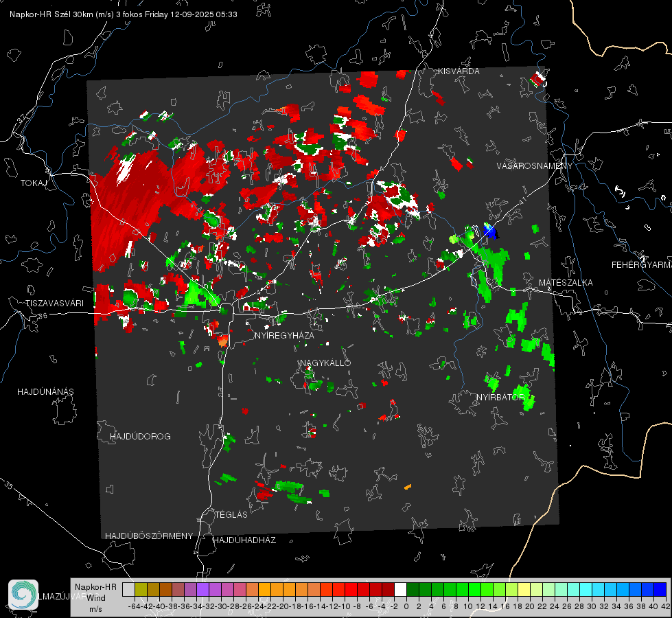The width and height of the screenshot is (672, 618).
Task: Click the VÁSÁROSNAMÉNY label
Action: (535, 166)
